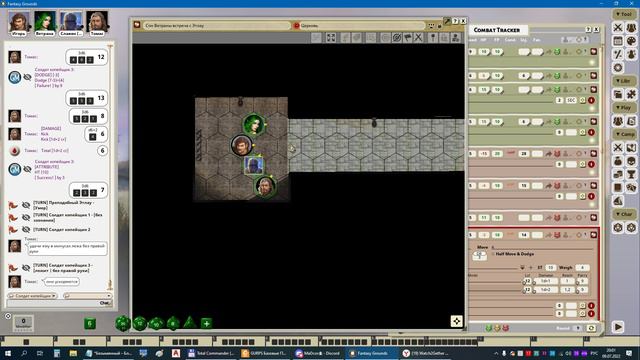The width and height of the screenshot is (640, 360).
Task: Select the d12 green die
Action: (x=140, y=323)
